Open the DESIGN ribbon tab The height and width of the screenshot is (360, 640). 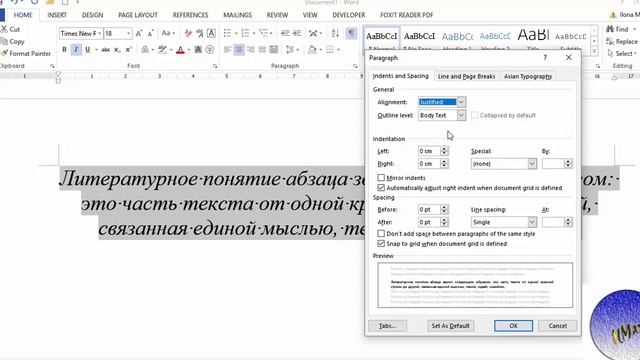92,15
